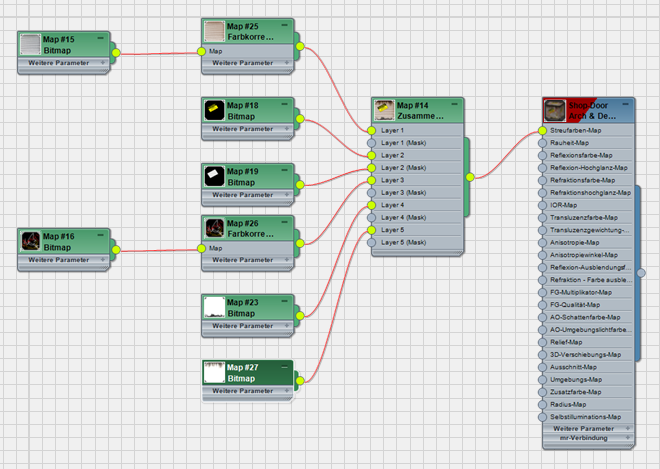Click the Map #25 output socket
660x469 pixels.
[300, 46]
